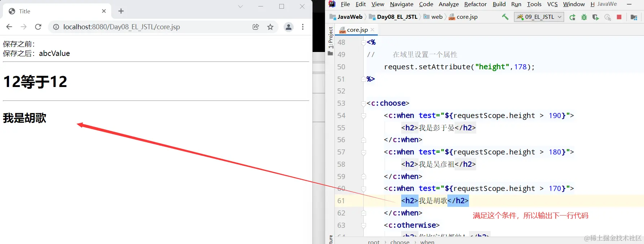644x244 pixels.
Task: Click '12等于12' heading on web page
Action: (35, 82)
